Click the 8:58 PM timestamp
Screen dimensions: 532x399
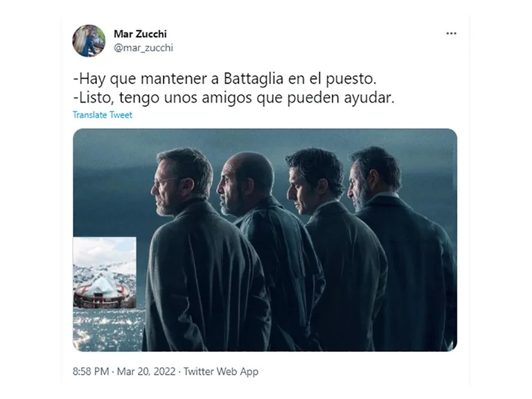91,371
